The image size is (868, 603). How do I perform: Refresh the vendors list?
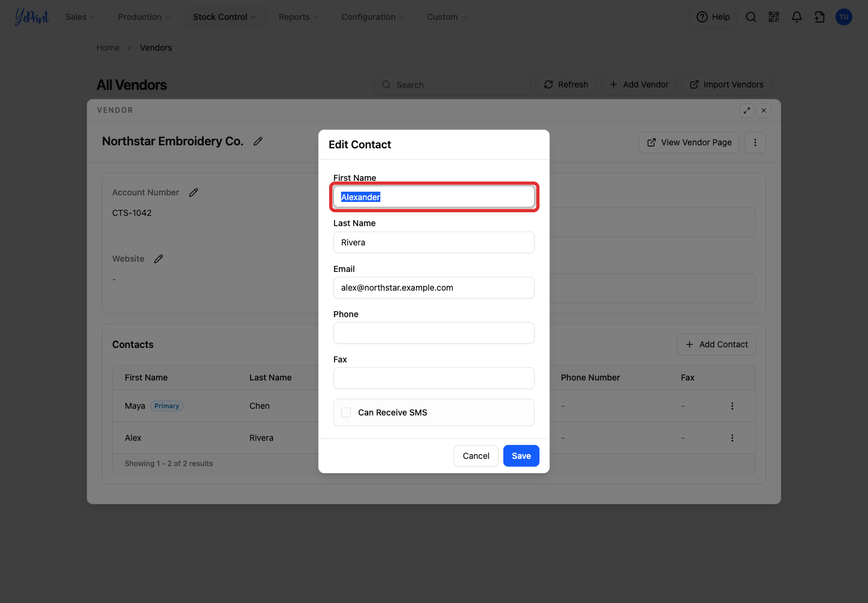[x=566, y=84]
